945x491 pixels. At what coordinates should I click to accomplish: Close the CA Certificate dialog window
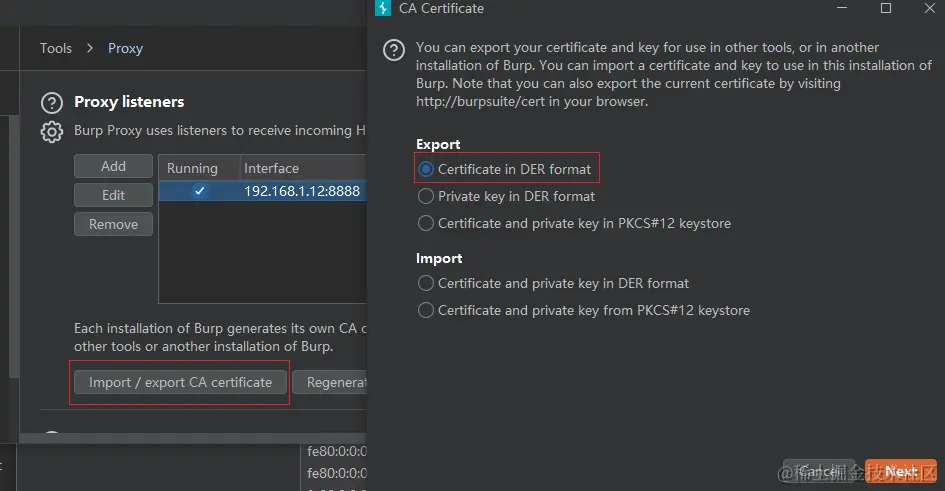pyautogui.click(x=930, y=8)
